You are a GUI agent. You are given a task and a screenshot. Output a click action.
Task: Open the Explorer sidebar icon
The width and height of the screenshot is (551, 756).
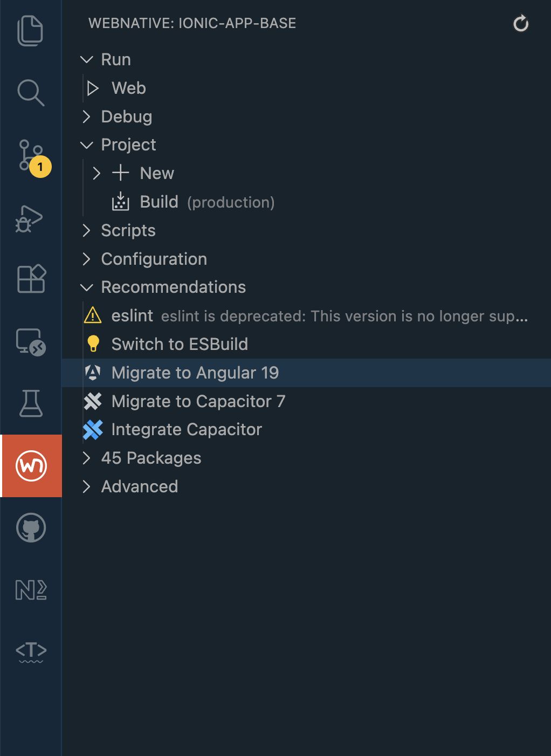[31, 31]
